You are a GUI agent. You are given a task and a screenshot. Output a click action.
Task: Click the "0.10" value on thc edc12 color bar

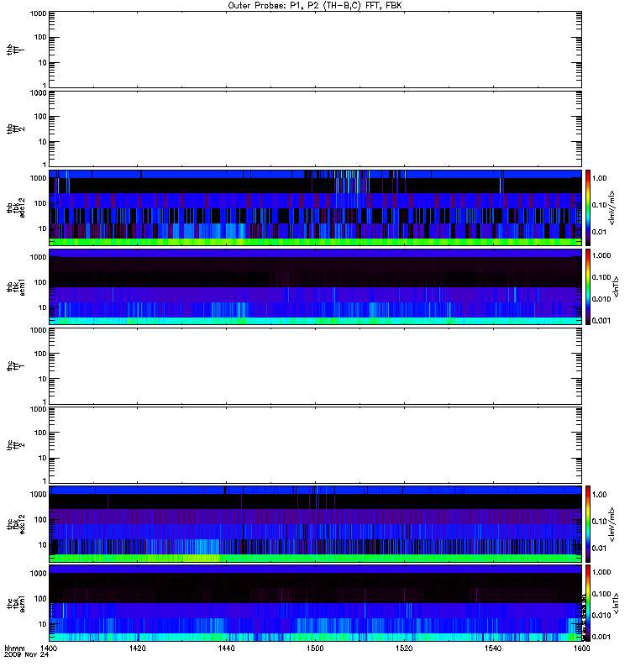(x=599, y=521)
